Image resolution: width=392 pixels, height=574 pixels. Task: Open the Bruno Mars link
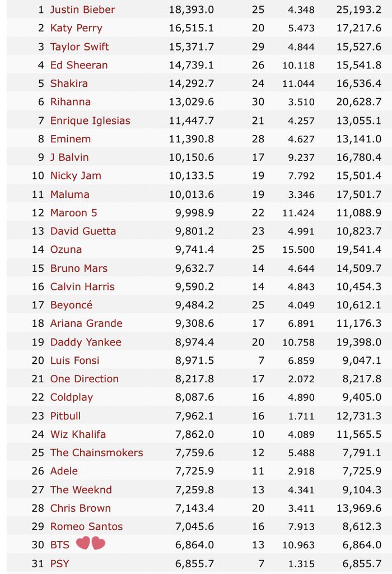click(x=78, y=268)
